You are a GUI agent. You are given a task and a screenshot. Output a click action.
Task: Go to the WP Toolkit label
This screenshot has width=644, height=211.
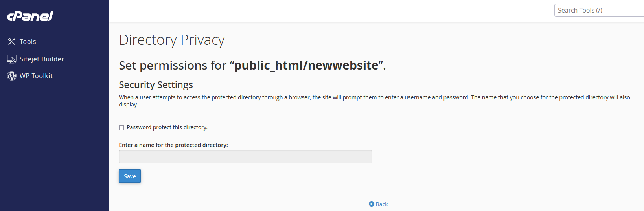click(x=36, y=76)
